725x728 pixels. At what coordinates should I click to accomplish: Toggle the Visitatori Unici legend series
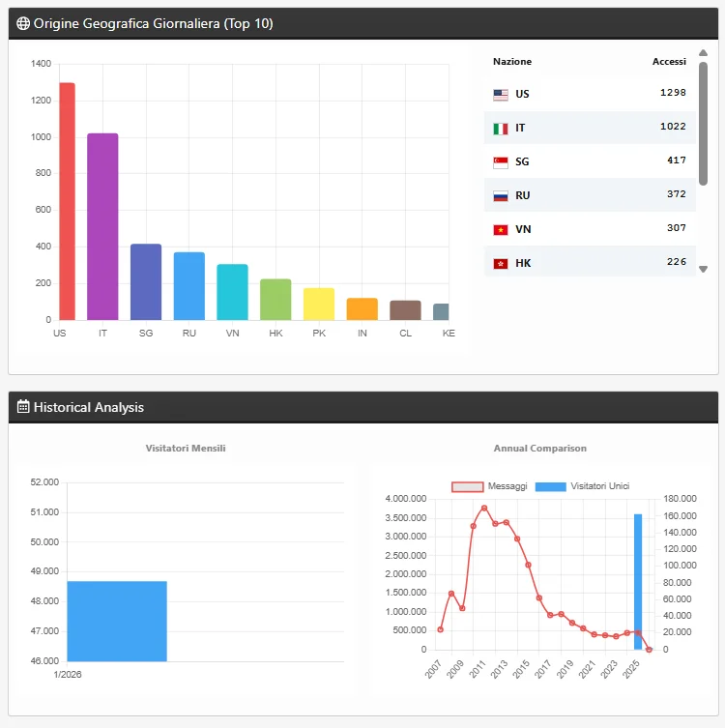click(x=581, y=486)
